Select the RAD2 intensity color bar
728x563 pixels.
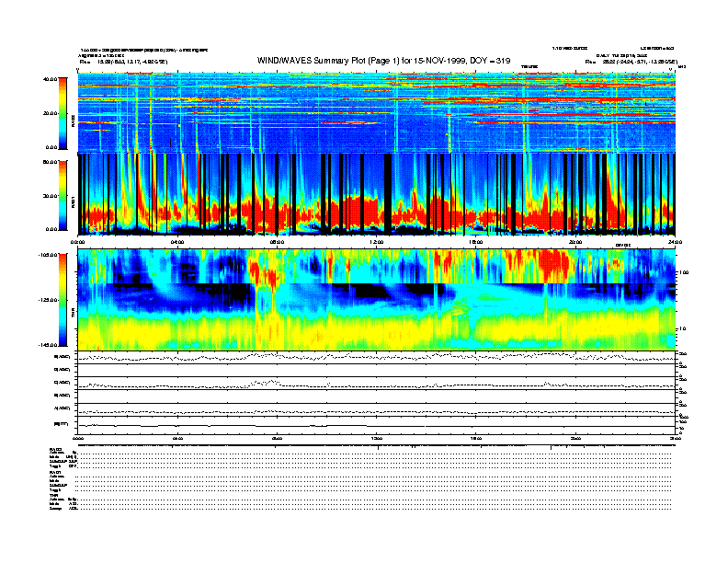(63, 113)
